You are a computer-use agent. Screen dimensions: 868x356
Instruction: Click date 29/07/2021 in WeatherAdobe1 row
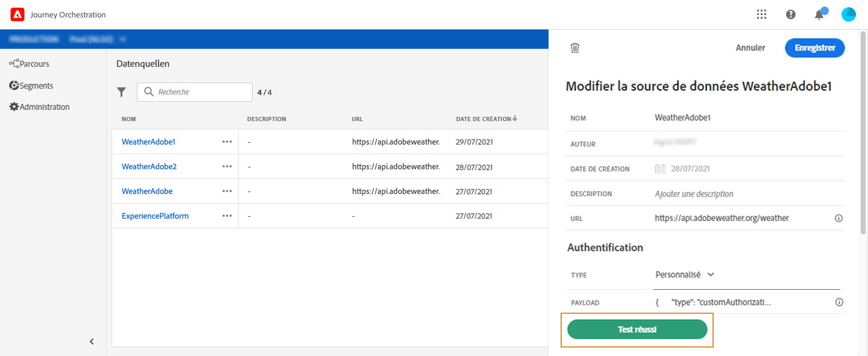pyautogui.click(x=474, y=142)
